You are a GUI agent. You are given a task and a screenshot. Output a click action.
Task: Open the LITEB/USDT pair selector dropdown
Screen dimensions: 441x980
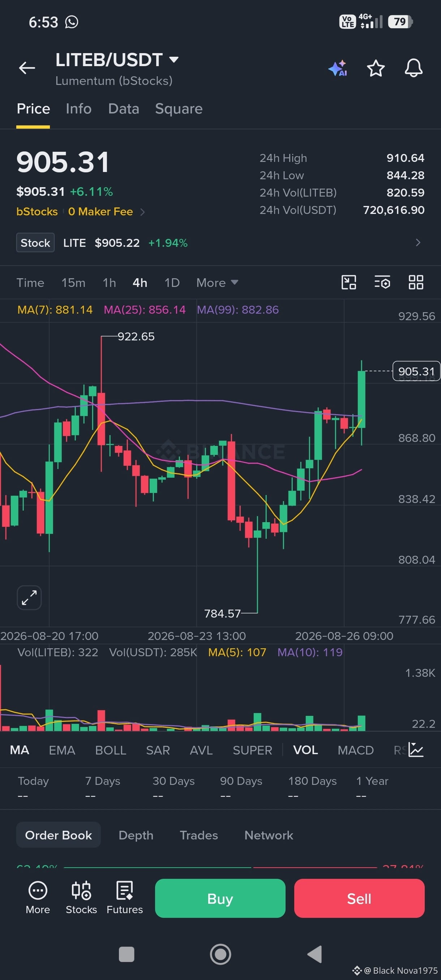coord(117,60)
